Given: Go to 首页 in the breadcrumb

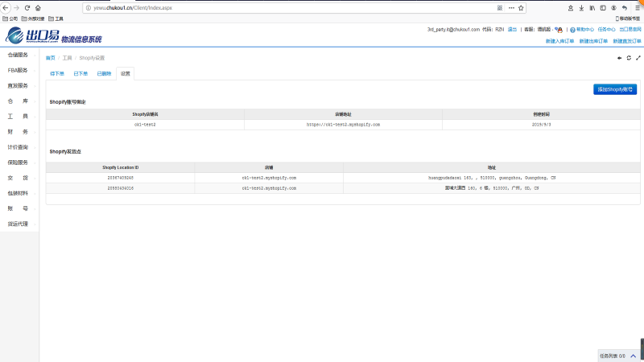Looking at the screenshot, I should pyautogui.click(x=50, y=58).
